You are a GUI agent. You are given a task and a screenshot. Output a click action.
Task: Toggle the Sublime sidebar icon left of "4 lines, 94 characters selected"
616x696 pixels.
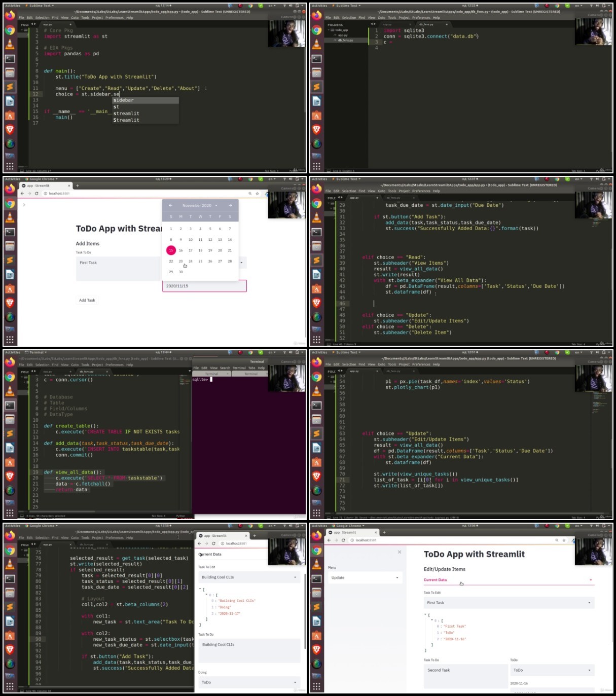click(21, 516)
